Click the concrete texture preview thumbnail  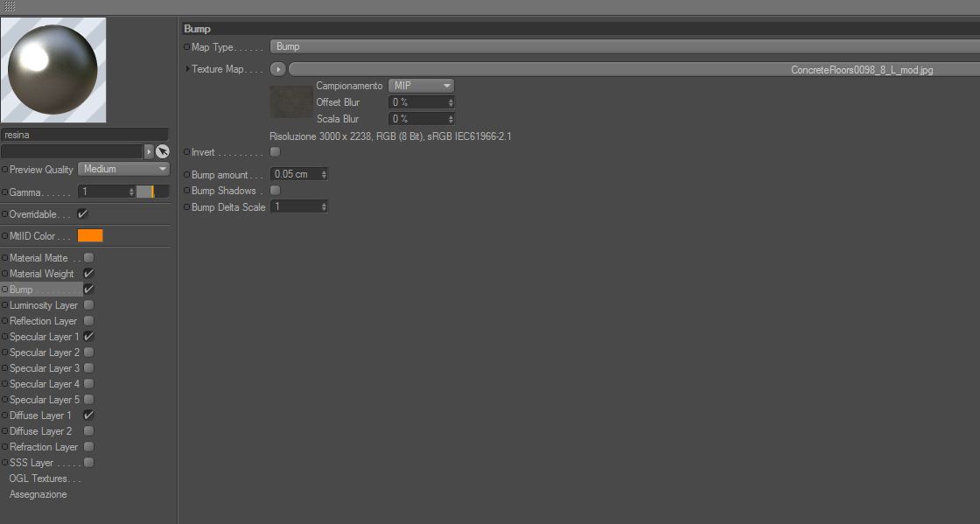point(291,102)
